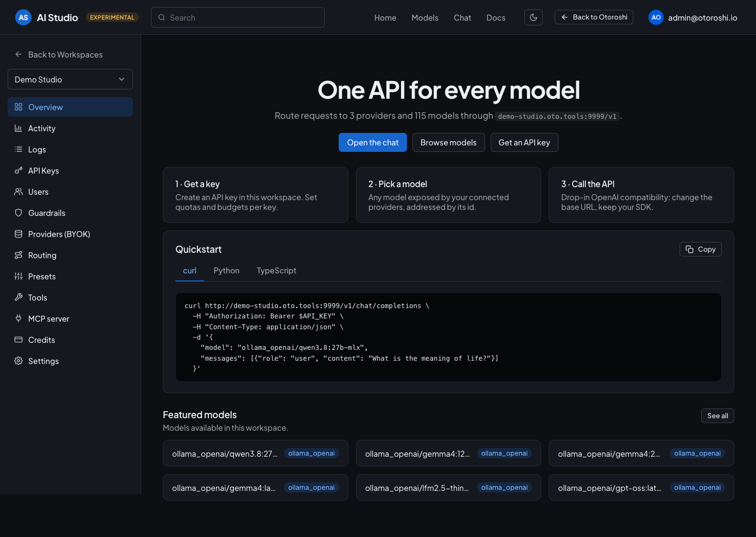
Task: Open Docs in the top navigation
Action: [496, 17]
